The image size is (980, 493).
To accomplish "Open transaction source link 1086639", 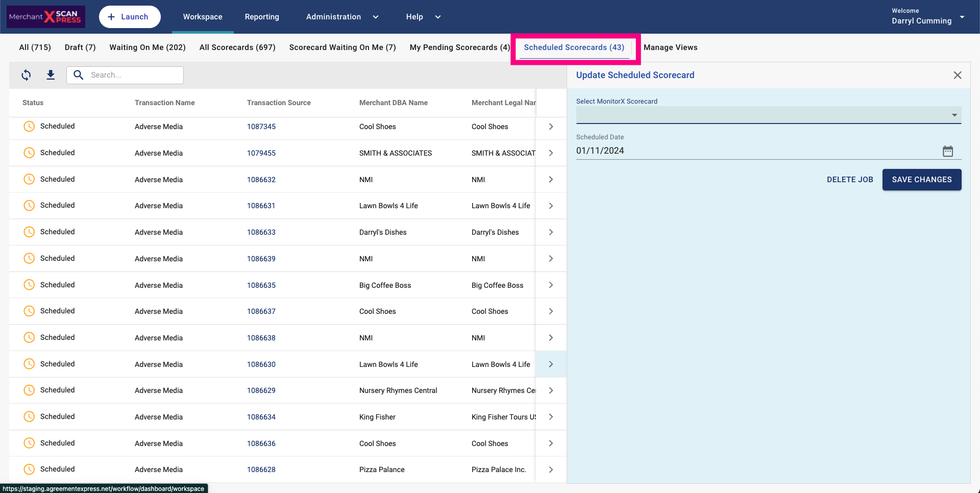I will (261, 259).
